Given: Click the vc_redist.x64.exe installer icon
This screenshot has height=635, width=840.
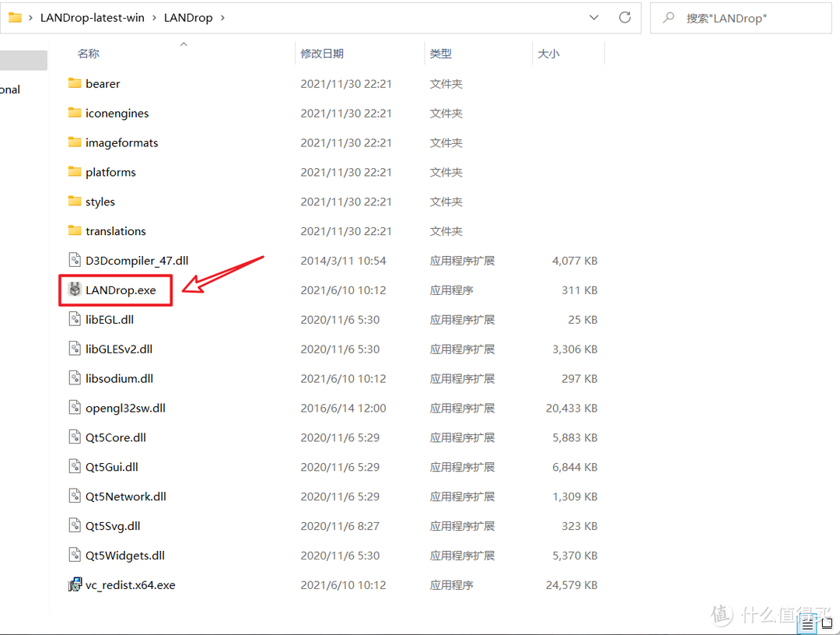Looking at the screenshot, I should 75,584.
